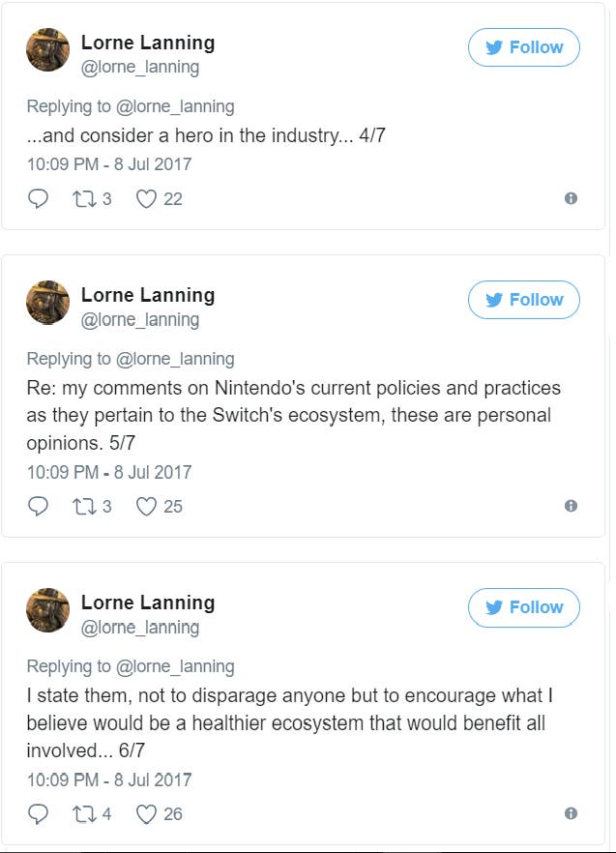This screenshot has height=853, width=616.
Task: Retweet the 4/7 hero tweet
Action: coord(85,199)
